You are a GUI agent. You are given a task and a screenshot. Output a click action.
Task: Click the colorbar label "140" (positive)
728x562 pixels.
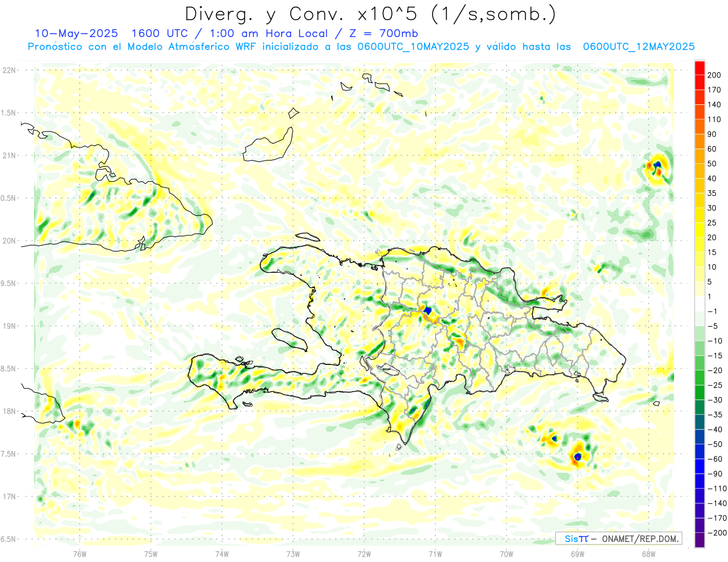714,105
